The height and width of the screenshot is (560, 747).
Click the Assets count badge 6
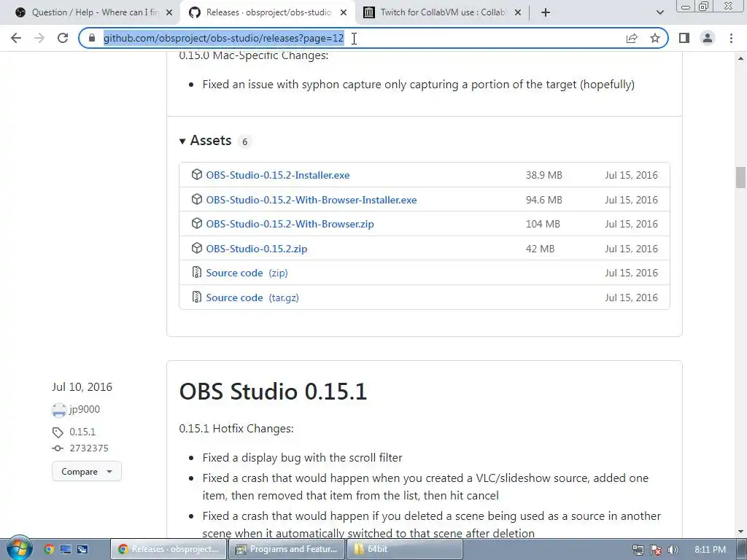point(244,141)
